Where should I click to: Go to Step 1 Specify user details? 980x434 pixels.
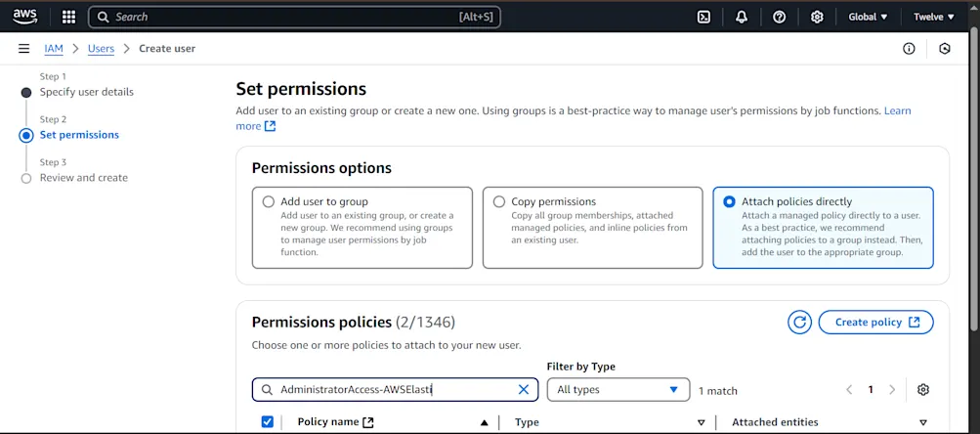point(86,92)
